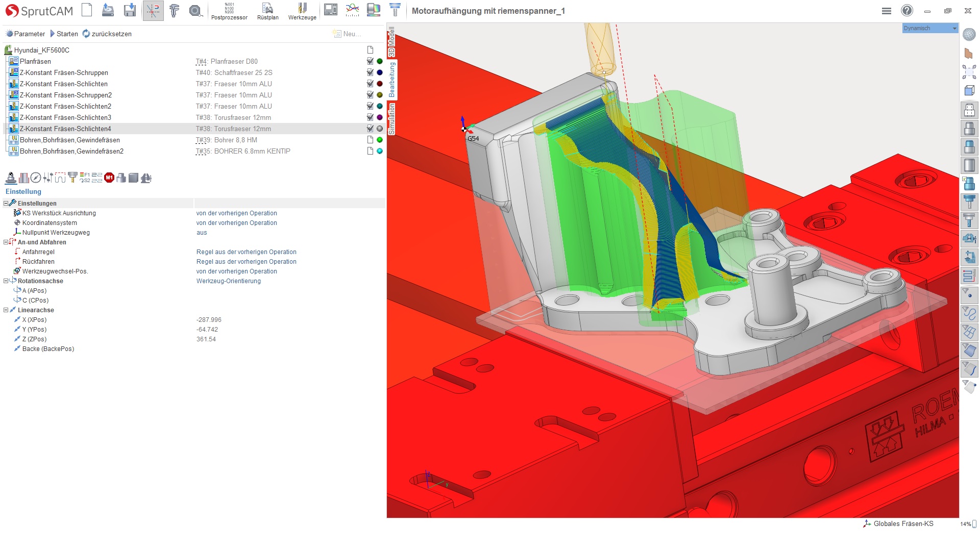Open the compass orientation icon
980x551 pixels.
[36, 178]
